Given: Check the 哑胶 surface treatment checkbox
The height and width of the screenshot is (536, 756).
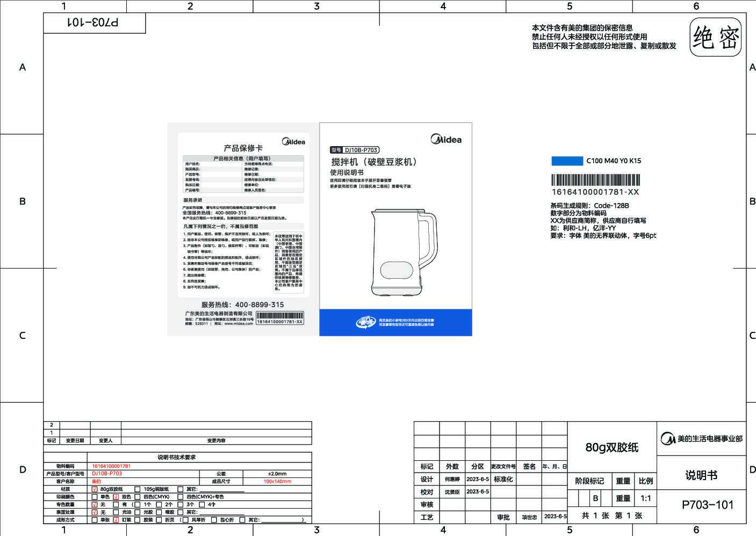Looking at the screenshot, I should click(159, 512).
